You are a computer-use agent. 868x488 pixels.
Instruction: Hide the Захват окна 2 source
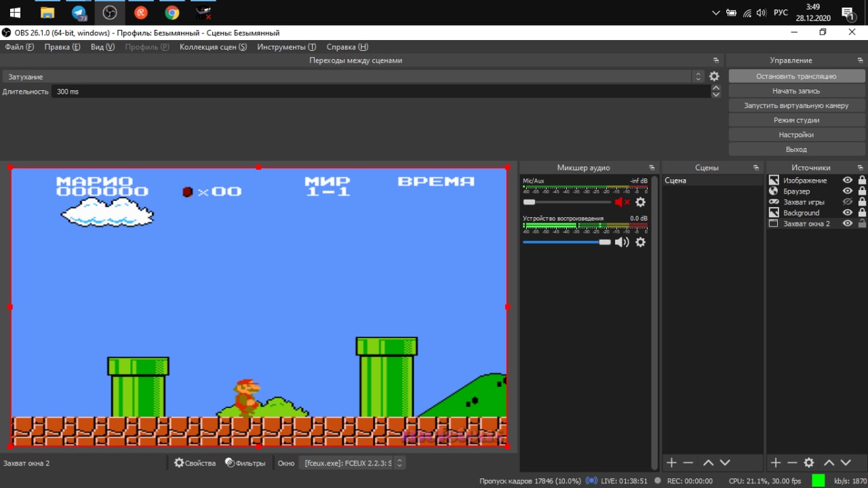(848, 223)
